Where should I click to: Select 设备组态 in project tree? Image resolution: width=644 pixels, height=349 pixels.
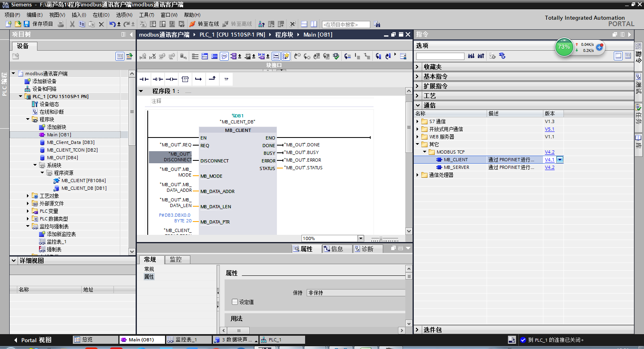coord(49,104)
